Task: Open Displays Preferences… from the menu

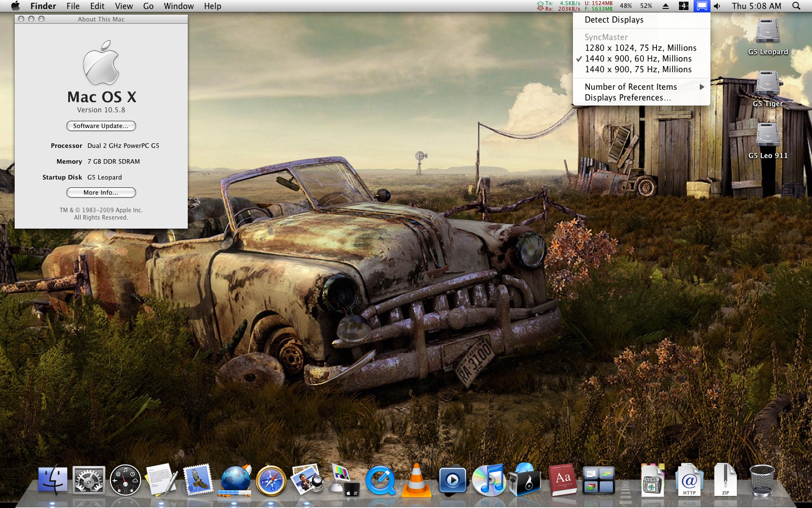Action: click(641, 98)
